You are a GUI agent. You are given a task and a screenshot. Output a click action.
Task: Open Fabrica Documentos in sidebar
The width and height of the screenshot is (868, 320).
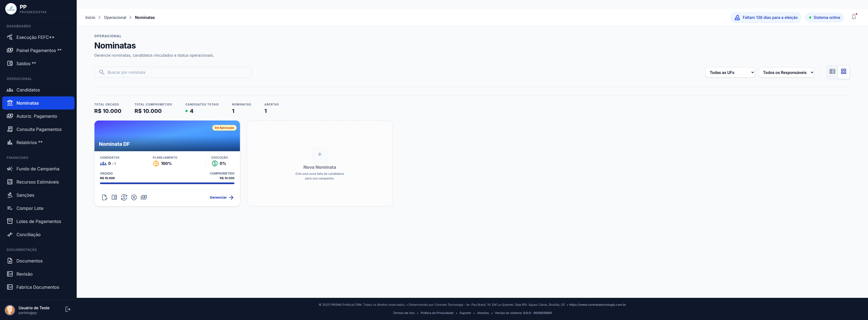[x=38, y=287]
